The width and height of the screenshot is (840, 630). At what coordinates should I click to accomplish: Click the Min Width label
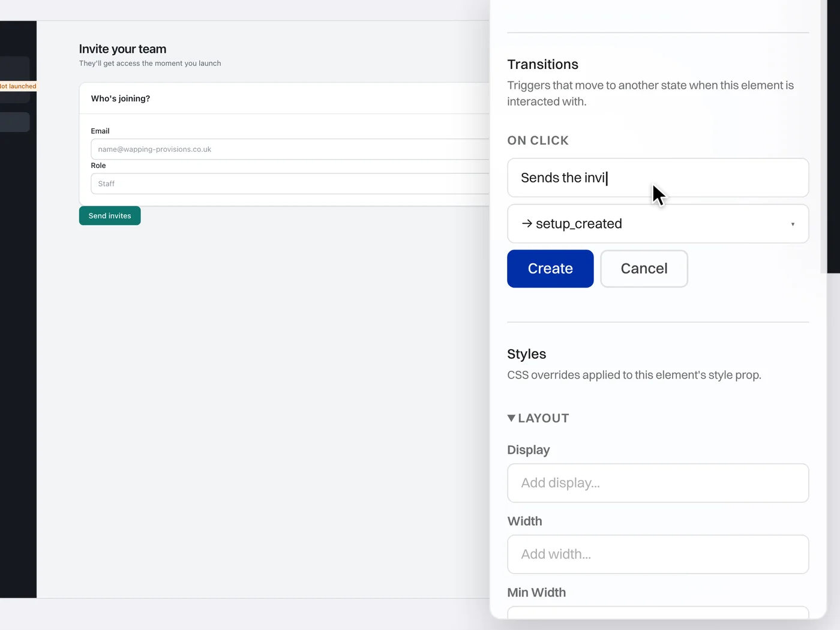[536, 593]
